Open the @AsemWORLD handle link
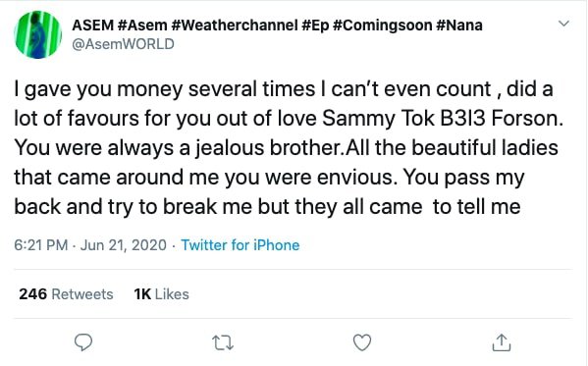Image resolution: width=588 pixels, height=366 pixels. click(x=123, y=44)
